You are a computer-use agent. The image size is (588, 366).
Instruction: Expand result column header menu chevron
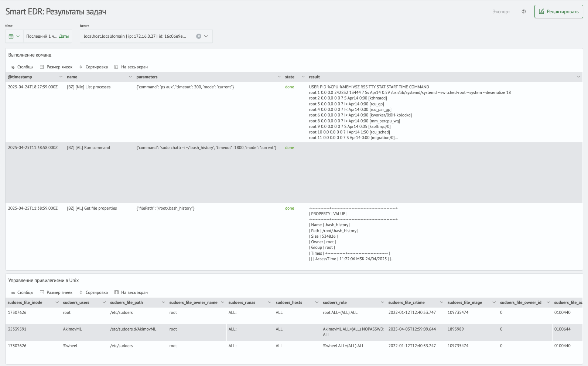pos(578,77)
